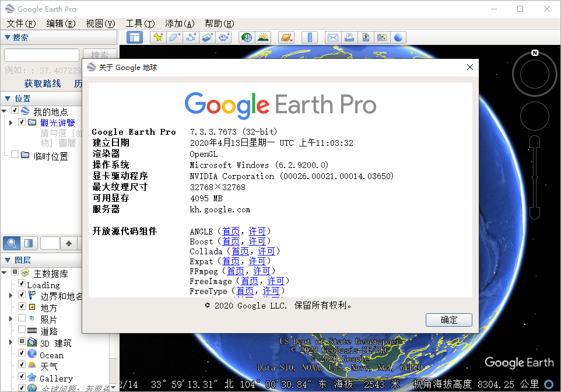Select the Add Polygon tool

[174, 37]
